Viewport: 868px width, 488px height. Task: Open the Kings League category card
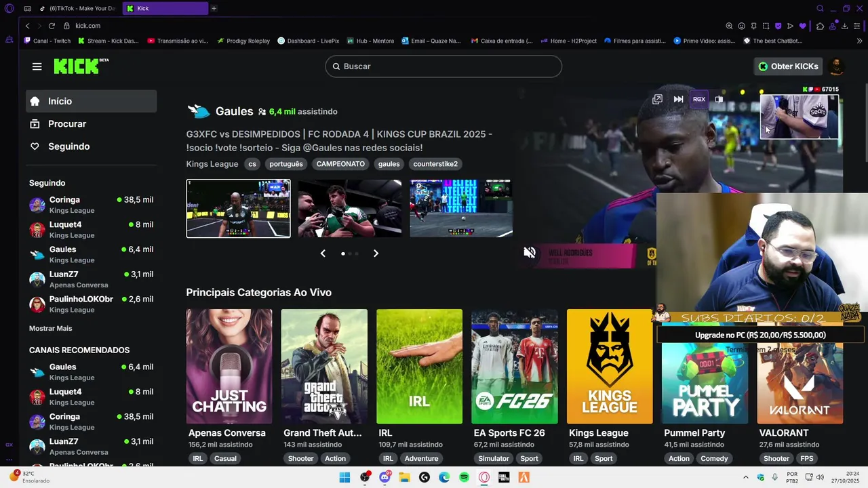[610, 367]
